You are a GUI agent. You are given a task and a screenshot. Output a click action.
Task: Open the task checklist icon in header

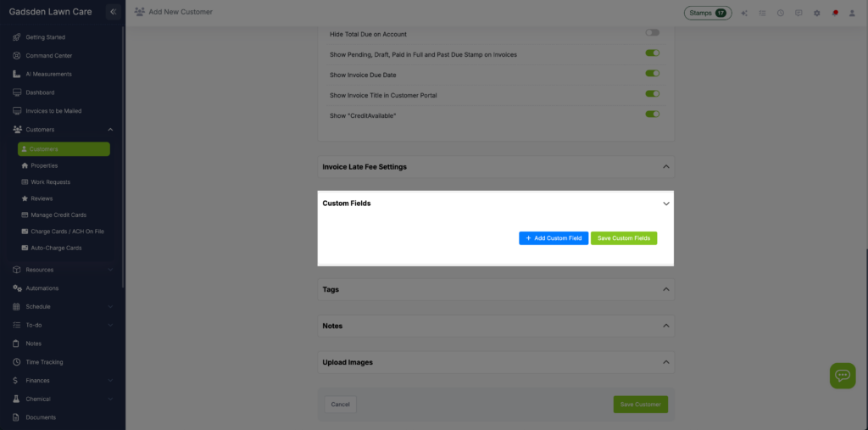762,13
